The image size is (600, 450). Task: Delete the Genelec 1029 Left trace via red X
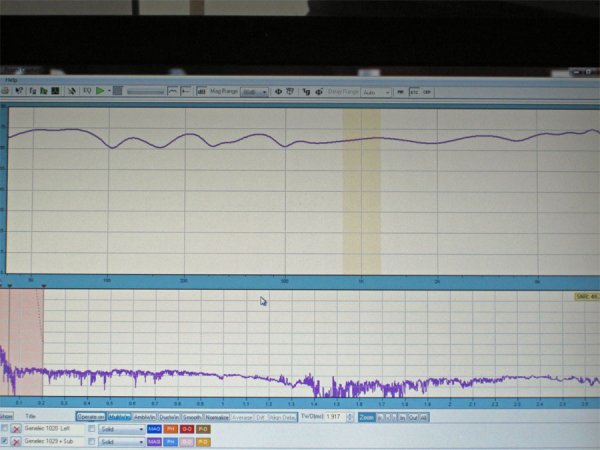[17, 428]
